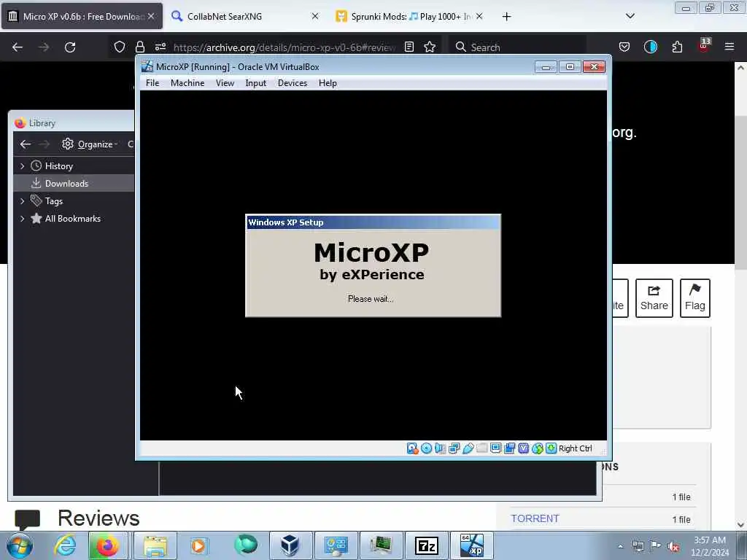Open the Pocket save icon
This screenshot has width=747, height=560.
(624, 47)
